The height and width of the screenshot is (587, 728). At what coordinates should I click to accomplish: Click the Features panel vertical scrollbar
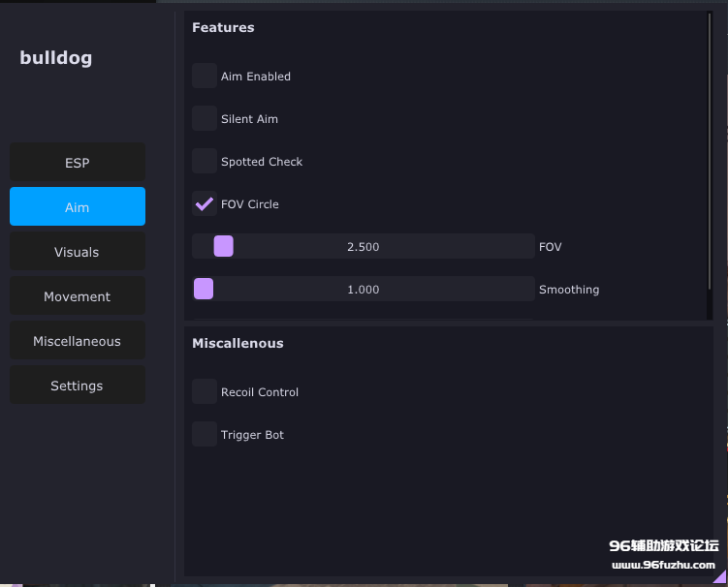(x=710, y=165)
